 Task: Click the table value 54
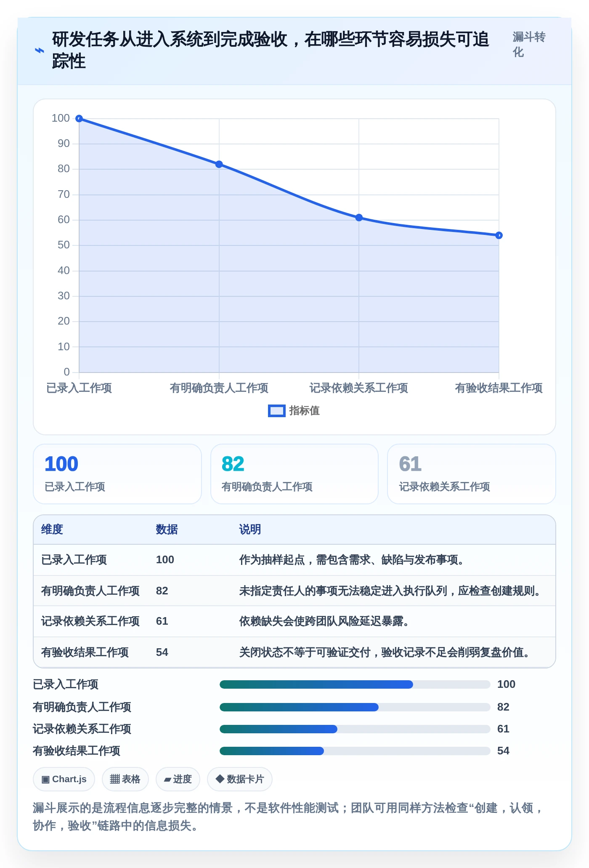click(162, 652)
